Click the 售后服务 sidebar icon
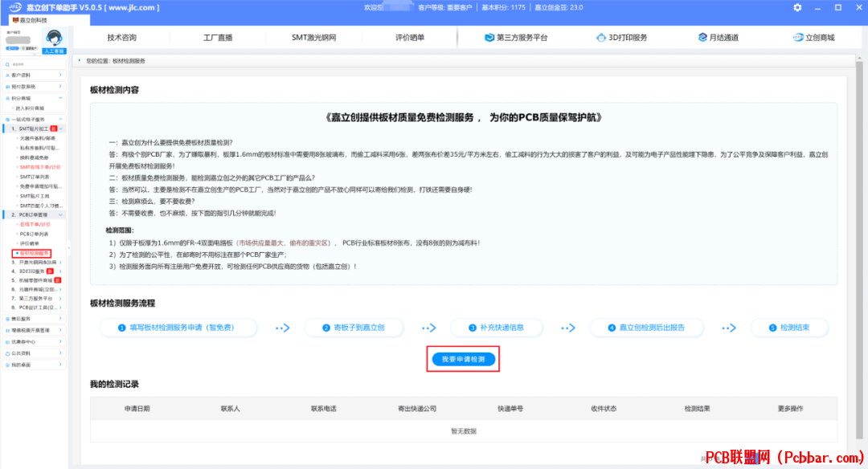The height and width of the screenshot is (469, 868). (x=7, y=319)
